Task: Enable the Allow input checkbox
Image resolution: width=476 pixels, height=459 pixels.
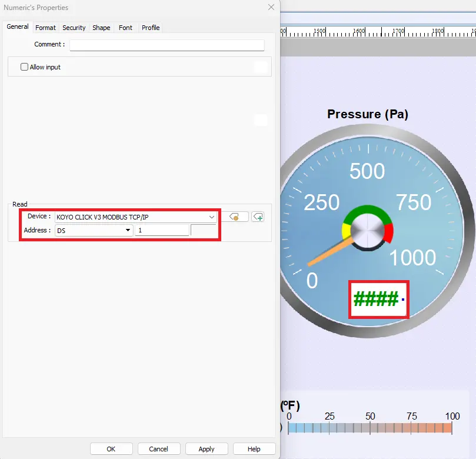Action: pyautogui.click(x=24, y=66)
